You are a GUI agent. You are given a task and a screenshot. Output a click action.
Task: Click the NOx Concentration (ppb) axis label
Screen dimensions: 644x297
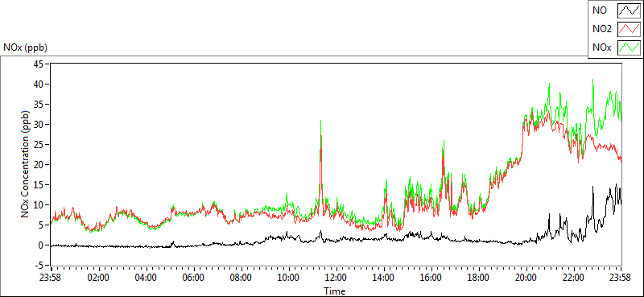click(x=25, y=164)
